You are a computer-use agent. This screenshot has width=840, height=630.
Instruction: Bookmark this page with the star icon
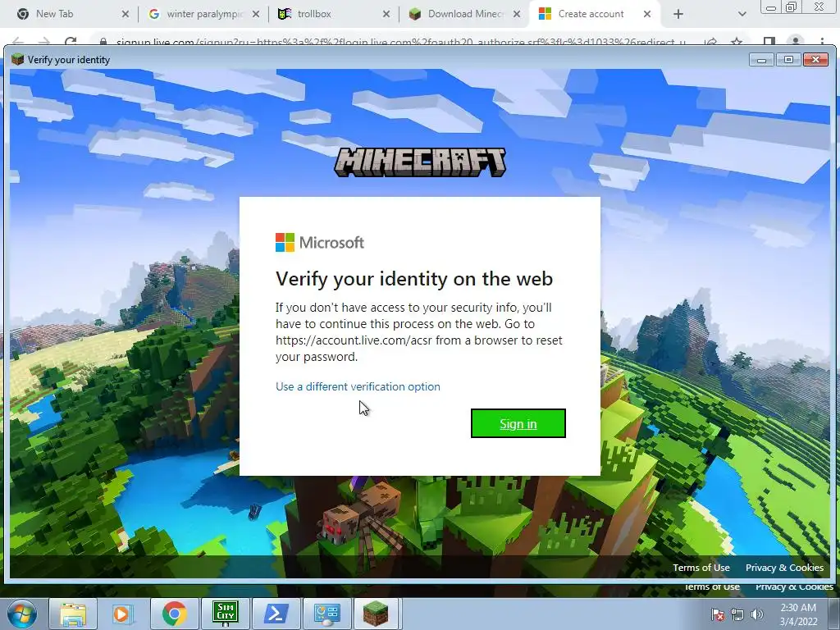pyautogui.click(x=737, y=42)
